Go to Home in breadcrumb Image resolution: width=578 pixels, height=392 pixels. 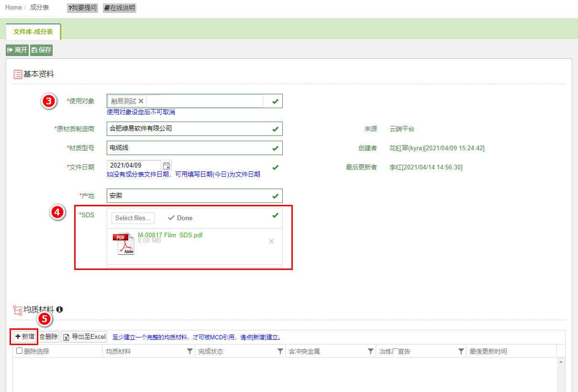coord(13,8)
